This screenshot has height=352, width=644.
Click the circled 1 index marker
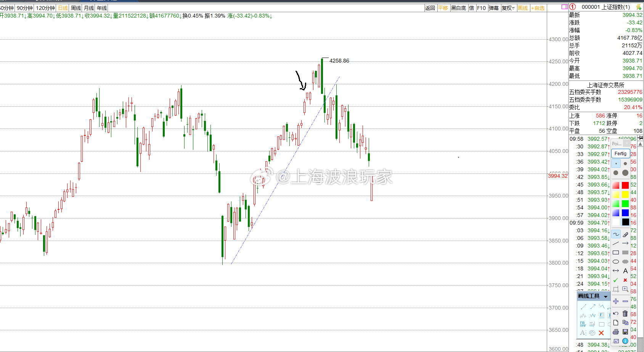click(572, 7)
